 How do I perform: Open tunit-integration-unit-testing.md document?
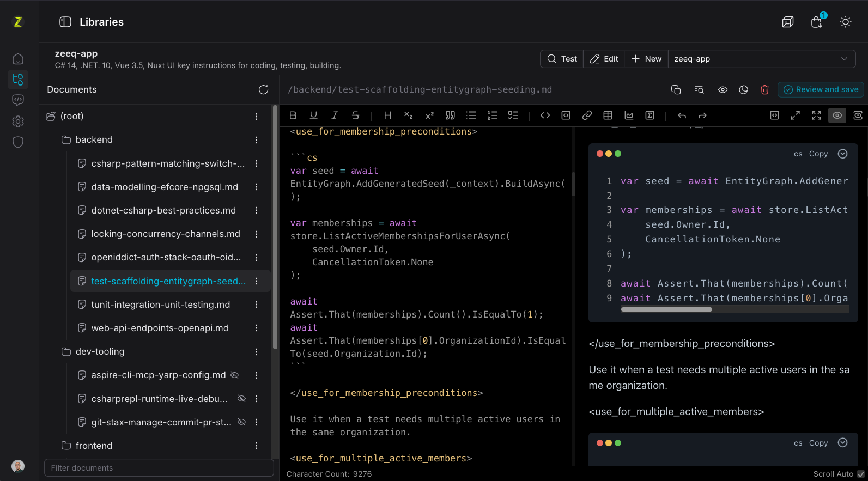tap(161, 305)
